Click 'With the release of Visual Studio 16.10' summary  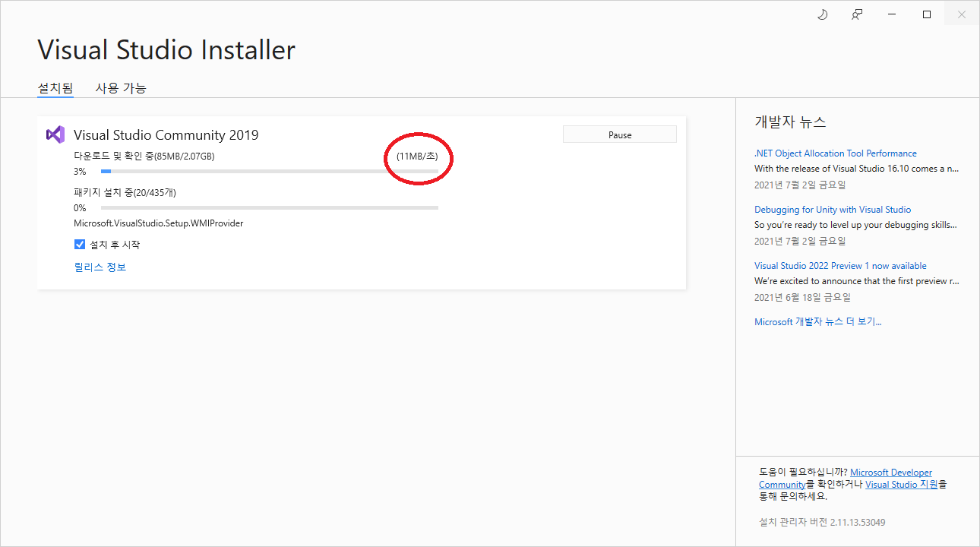tap(856, 169)
